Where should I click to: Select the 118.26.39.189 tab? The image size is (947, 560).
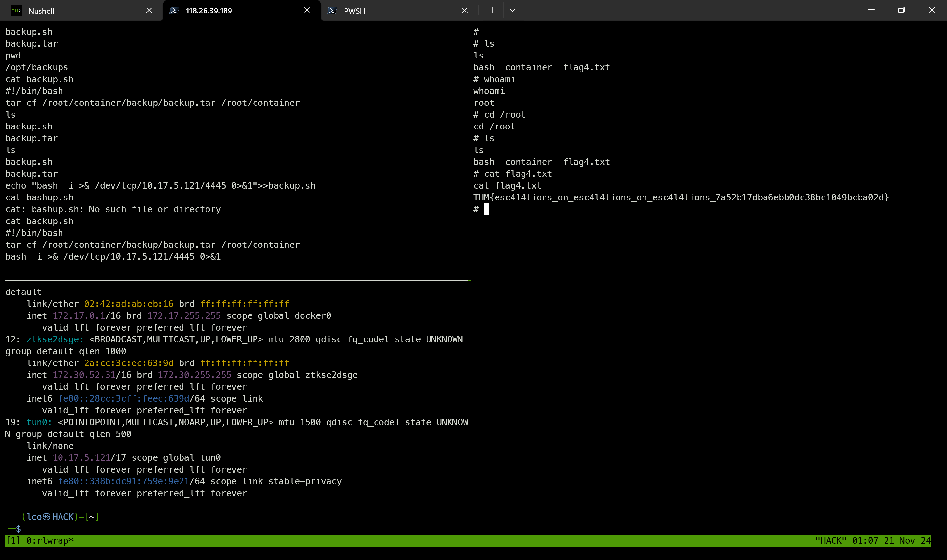pyautogui.click(x=242, y=11)
